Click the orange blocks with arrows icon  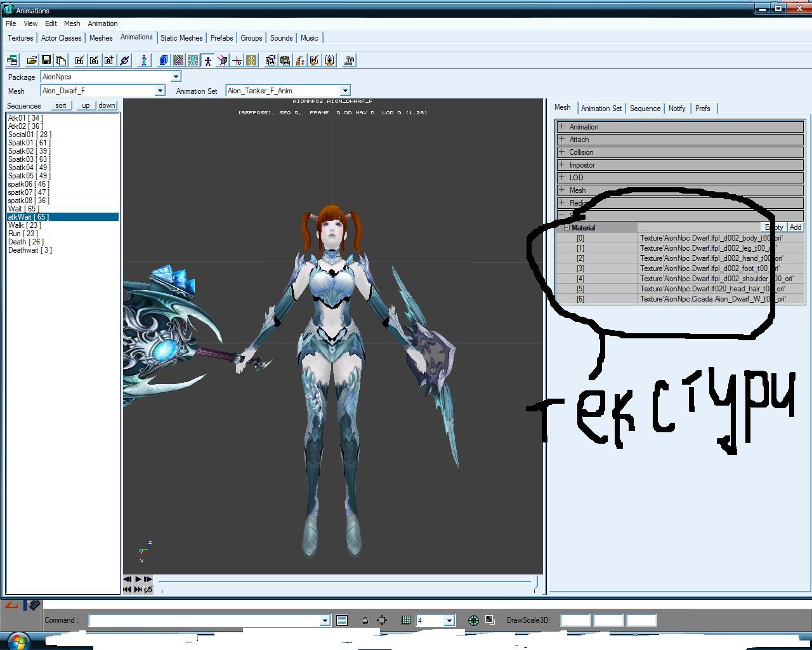point(300,60)
